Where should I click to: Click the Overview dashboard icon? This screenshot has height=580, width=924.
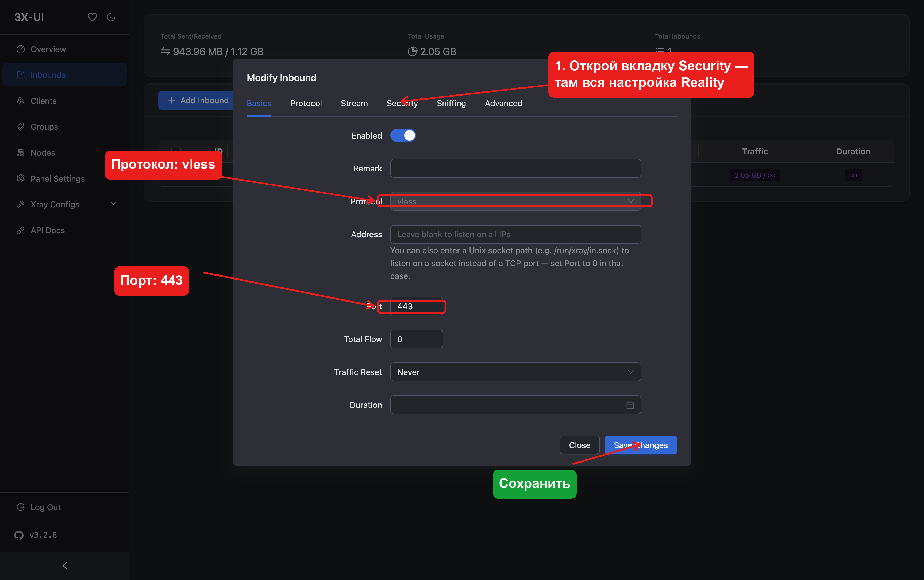(x=21, y=49)
